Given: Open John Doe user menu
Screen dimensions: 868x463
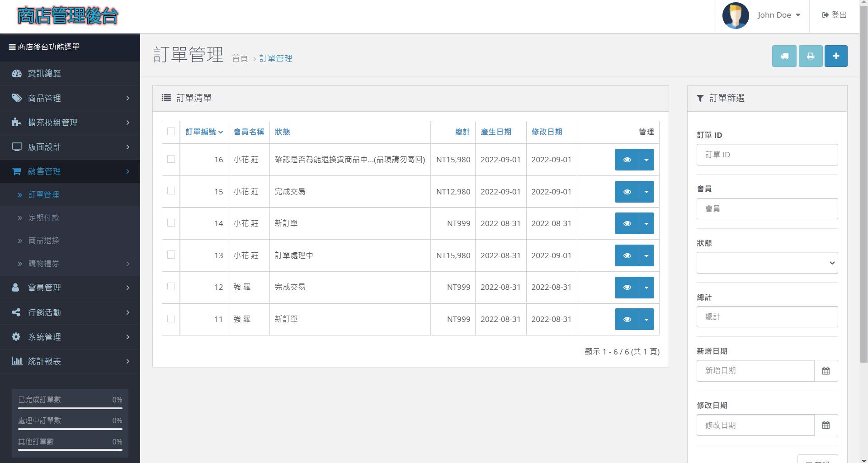Looking at the screenshot, I should (779, 15).
